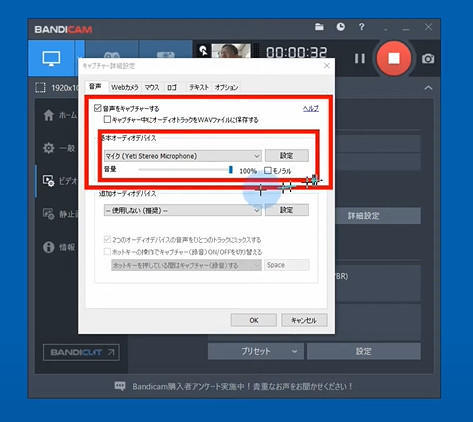This screenshot has height=422, width=473.
Task: Enable hotkey capture mute ON/OFF checkbox
Action: click(107, 251)
